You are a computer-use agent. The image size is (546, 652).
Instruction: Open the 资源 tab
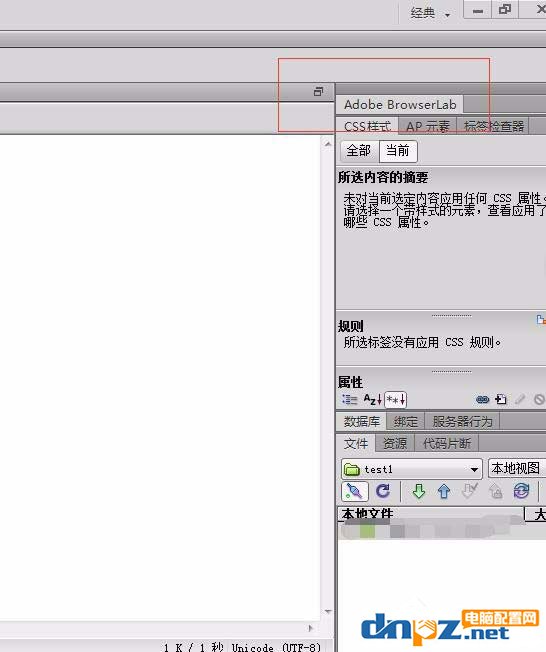click(x=395, y=443)
